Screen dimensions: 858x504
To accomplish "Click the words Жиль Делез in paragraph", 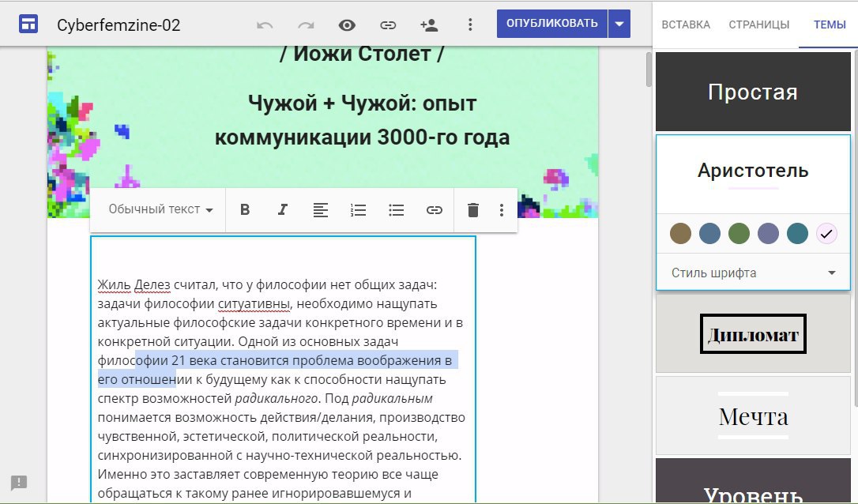I will pos(134,284).
